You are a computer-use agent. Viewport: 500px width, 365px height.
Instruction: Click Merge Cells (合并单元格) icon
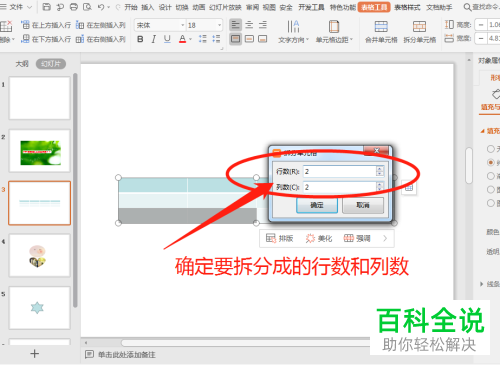pyautogui.click(x=381, y=27)
